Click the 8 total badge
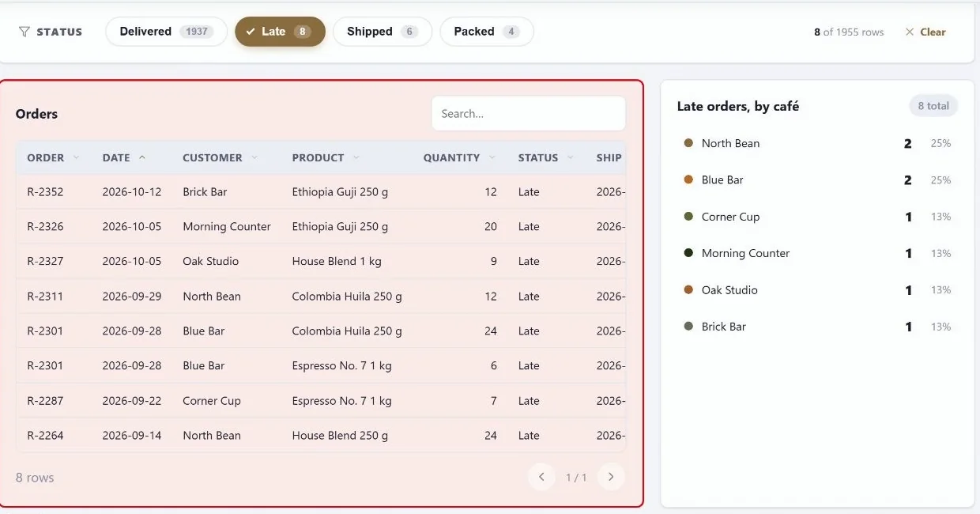 point(933,106)
